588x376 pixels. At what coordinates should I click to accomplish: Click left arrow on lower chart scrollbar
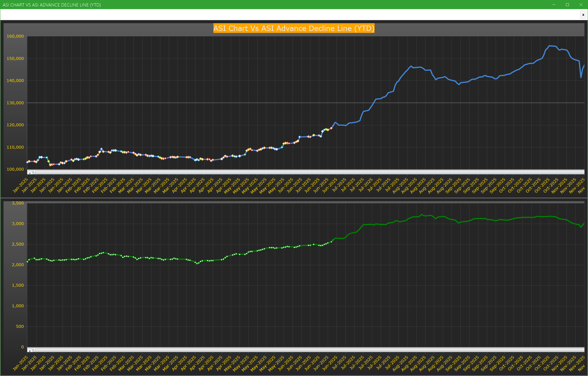[30, 350]
